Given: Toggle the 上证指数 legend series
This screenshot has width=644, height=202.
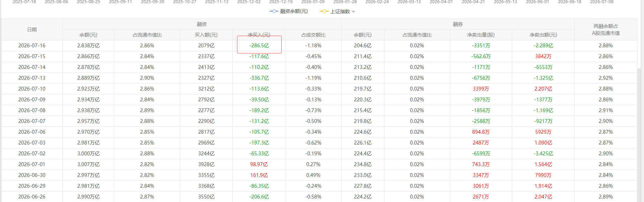Looking at the screenshot, I should pos(335,11).
